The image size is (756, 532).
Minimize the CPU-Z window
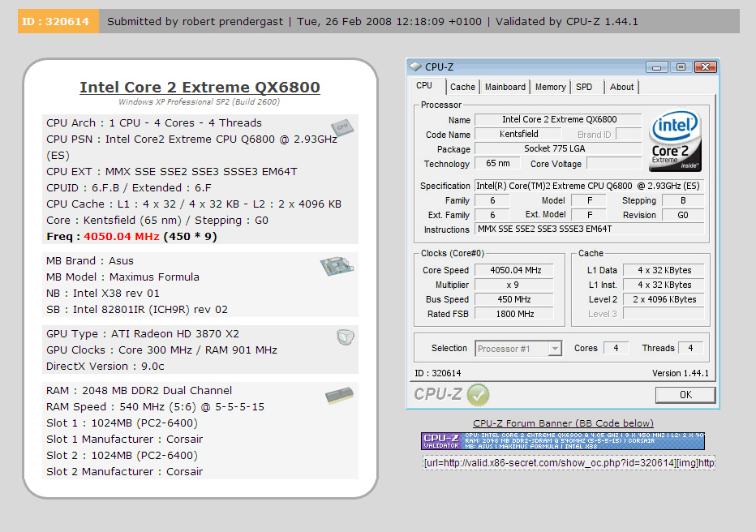[x=657, y=67]
